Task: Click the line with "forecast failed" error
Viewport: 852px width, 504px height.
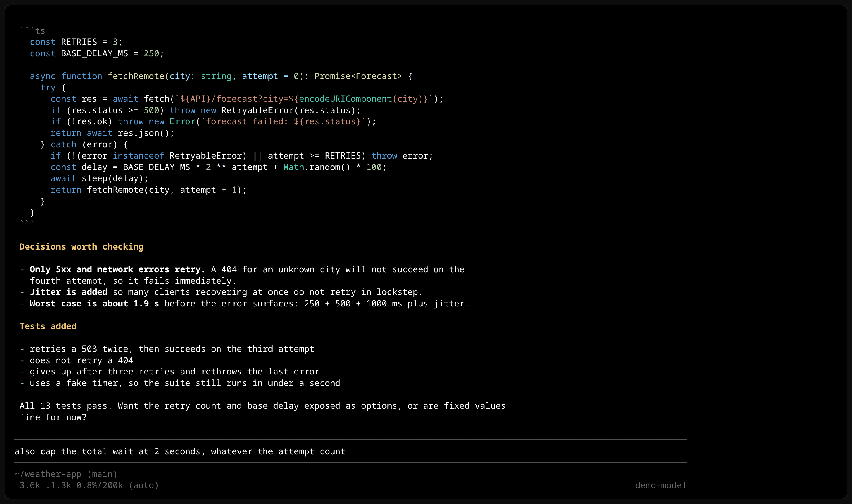Action: pyautogui.click(x=213, y=121)
